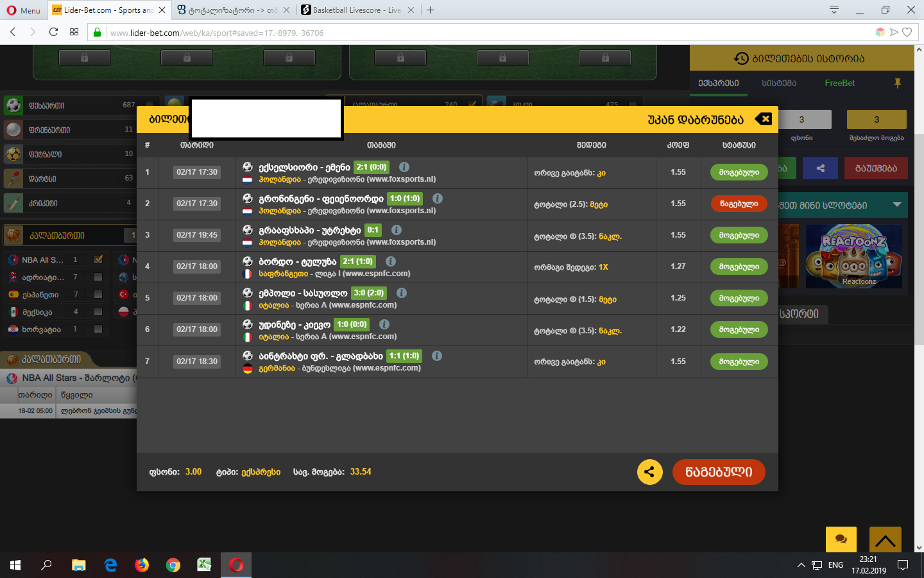Click the yellow share icon in the ticket footer
924x578 pixels.
tap(649, 472)
